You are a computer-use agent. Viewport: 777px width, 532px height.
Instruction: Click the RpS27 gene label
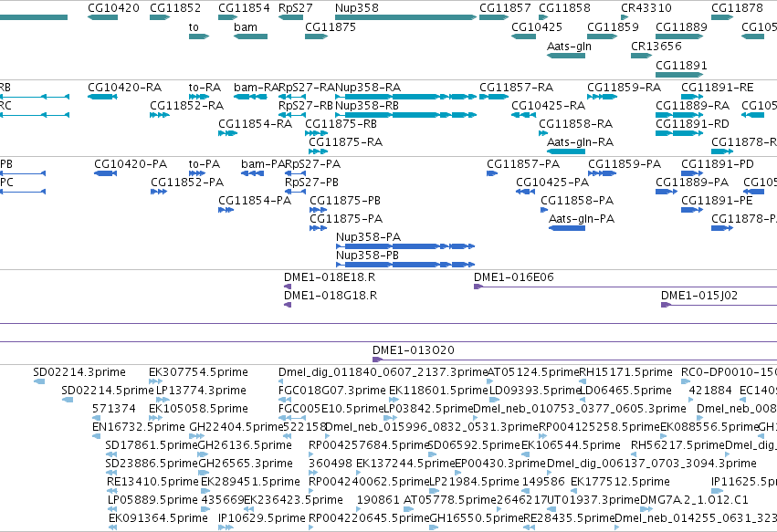pos(295,8)
